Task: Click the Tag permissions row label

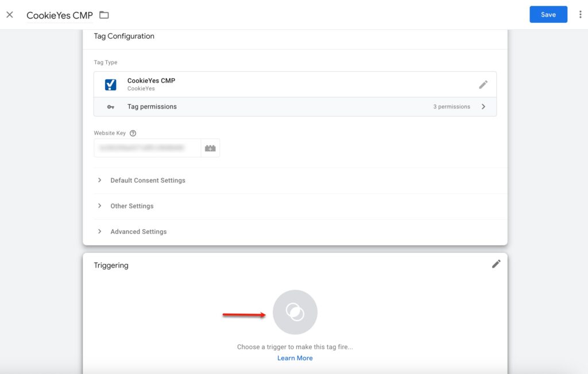Action: coord(152,107)
